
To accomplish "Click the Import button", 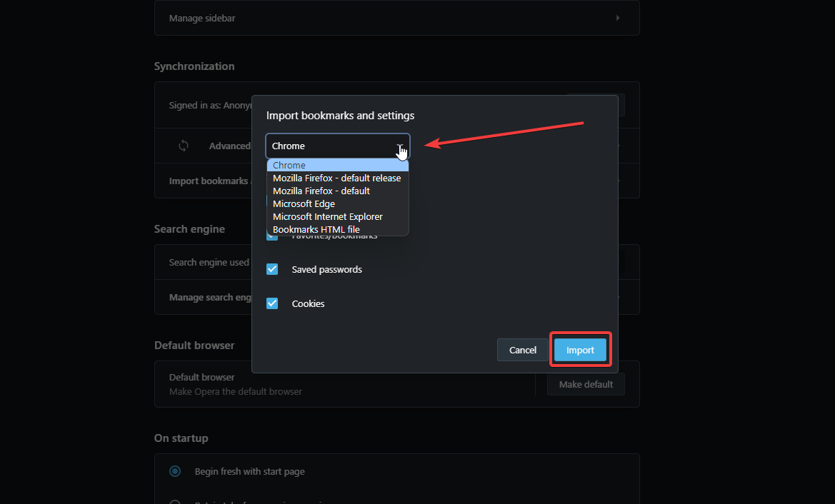I will (580, 350).
